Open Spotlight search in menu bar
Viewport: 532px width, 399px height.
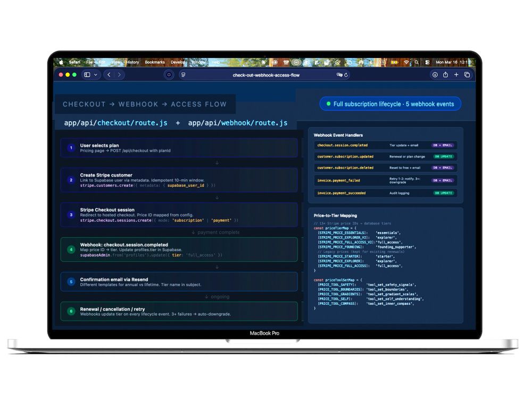417,62
